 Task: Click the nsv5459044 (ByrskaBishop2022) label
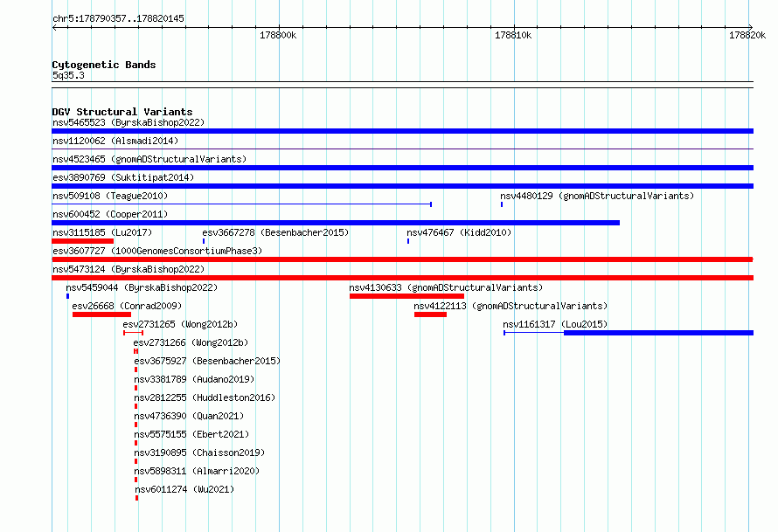pyautogui.click(x=142, y=287)
